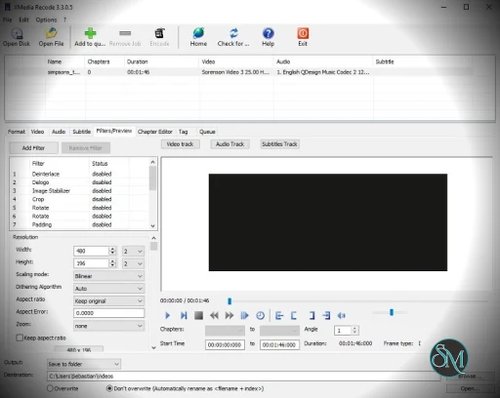
Task: Rewind the preview video
Action: (x=214, y=315)
